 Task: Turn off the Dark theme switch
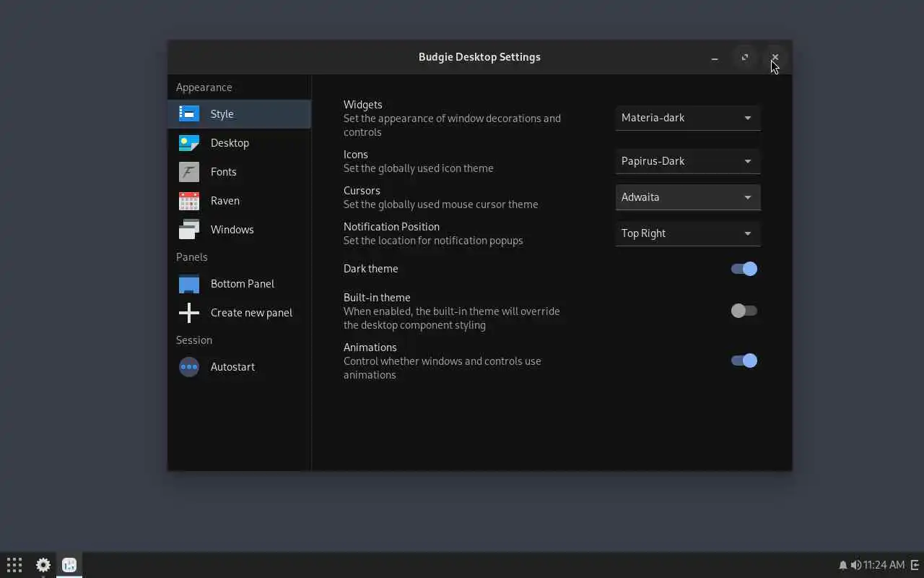[744, 269]
